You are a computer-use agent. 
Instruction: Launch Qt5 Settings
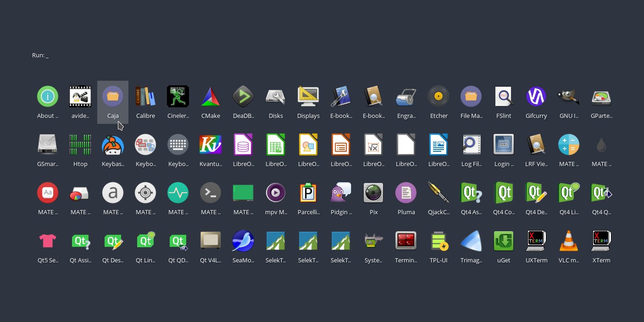pos(48,247)
